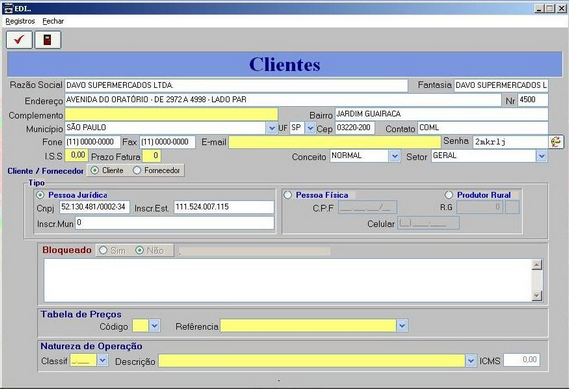The image size is (569, 389).
Task: Click the yellow E-mail field
Action: (x=335, y=142)
